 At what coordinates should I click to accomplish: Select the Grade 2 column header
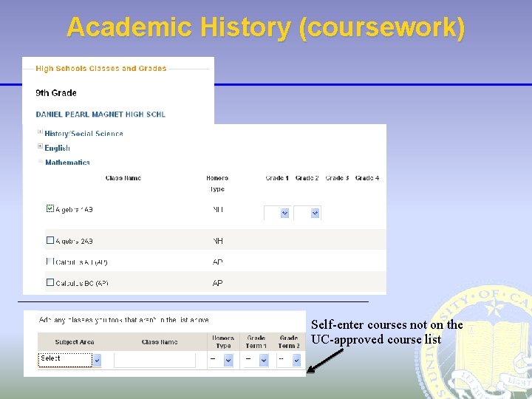point(307,178)
